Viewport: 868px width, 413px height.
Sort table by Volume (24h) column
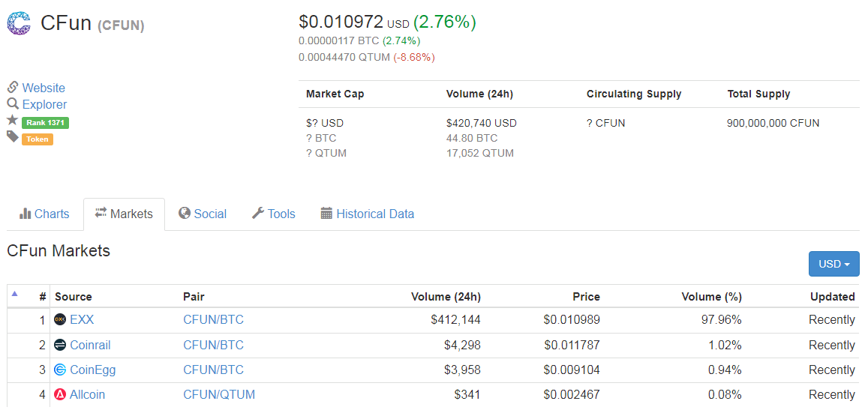446,296
